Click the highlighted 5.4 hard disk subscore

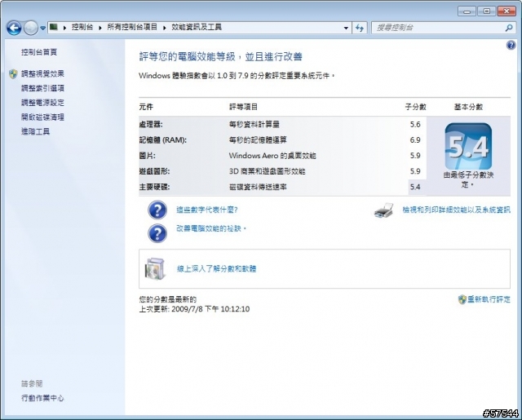[x=415, y=187]
